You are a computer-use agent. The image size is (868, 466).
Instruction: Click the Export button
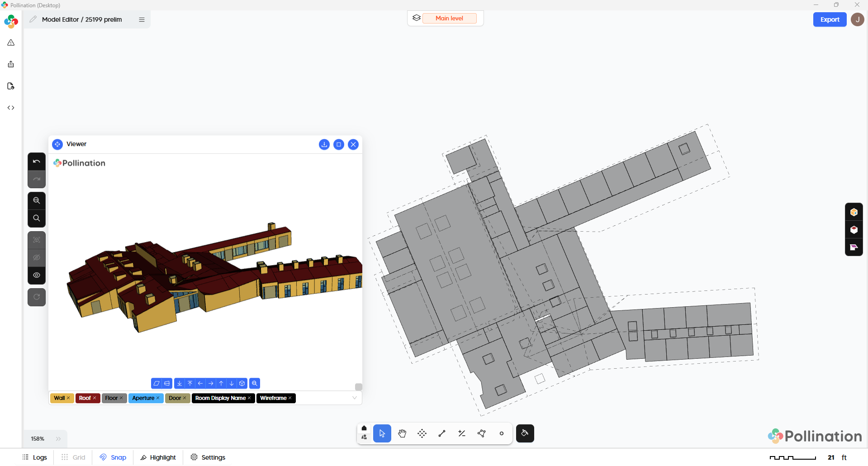coord(830,19)
